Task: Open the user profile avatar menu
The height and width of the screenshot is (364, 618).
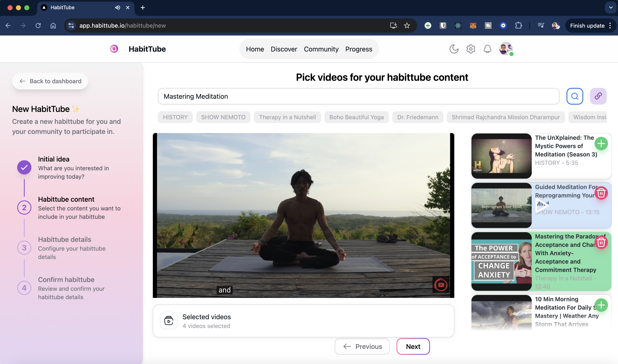Action: [x=506, y=49]
